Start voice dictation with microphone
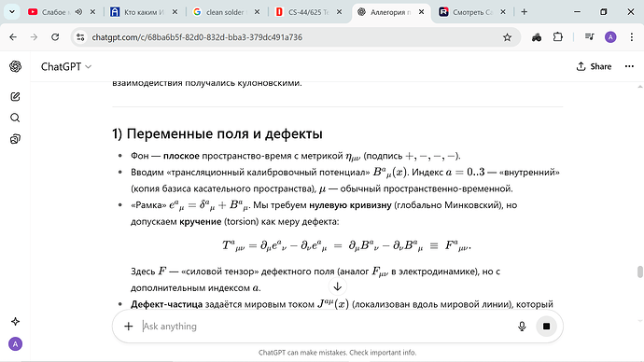Screen dimensions: 644x362 pos(522,327)
